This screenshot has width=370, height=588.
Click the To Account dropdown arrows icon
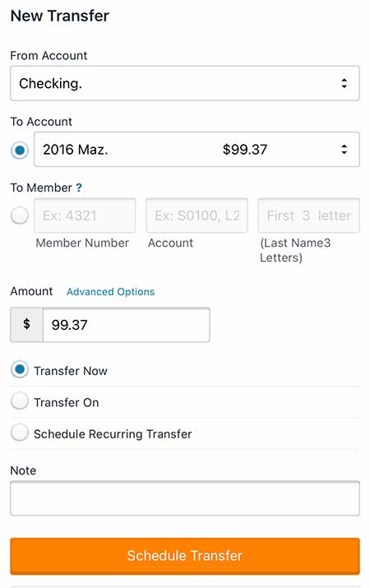pyautogui.click(x=345, y=150)
